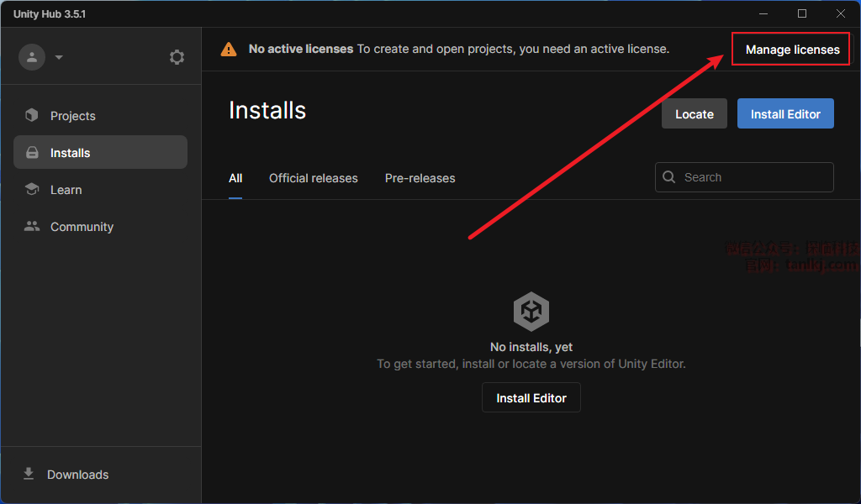Screen dimensions: 861x504
Task: Expand the account dropdown arrow
Action: (59, 58)
